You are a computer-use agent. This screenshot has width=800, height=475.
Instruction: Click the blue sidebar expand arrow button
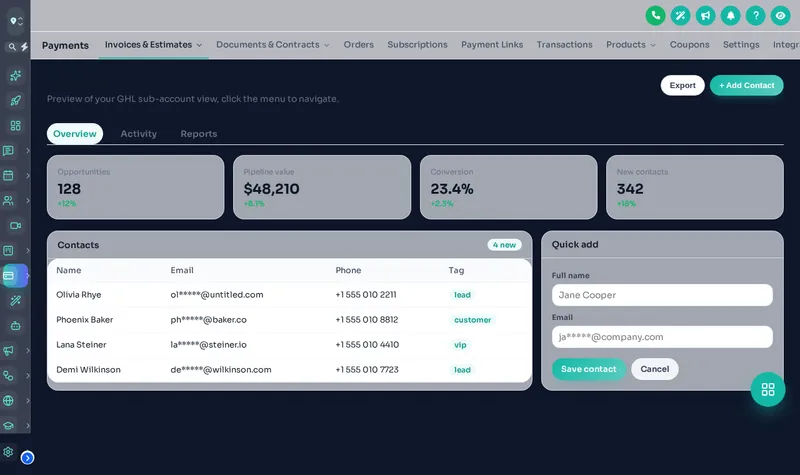(x=28, y=458)
